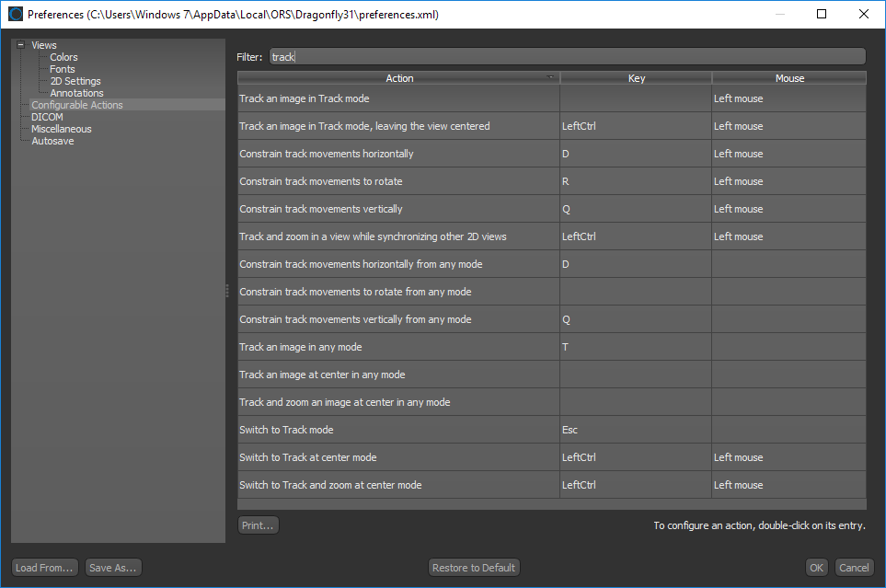This screenshot has height=588, width=886.
Task: Click the Key column header
Action: point(636,78)
